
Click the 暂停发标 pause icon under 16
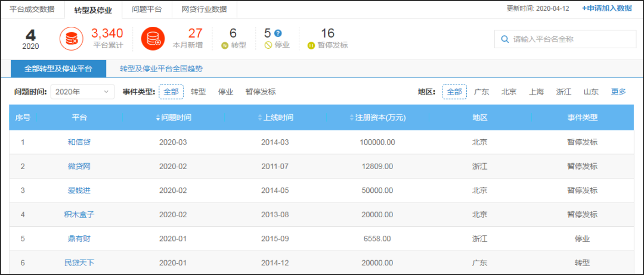(311, 45)
